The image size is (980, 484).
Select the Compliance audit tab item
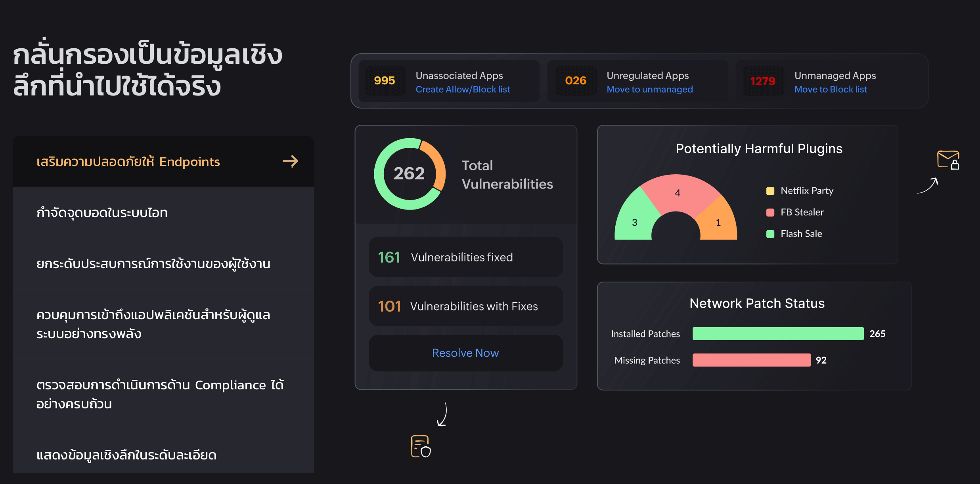(160, 394)
